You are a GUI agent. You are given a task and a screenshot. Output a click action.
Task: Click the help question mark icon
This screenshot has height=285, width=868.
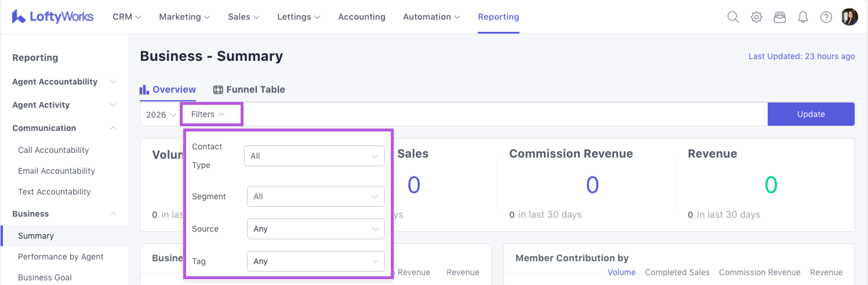[x=826, y=17]
